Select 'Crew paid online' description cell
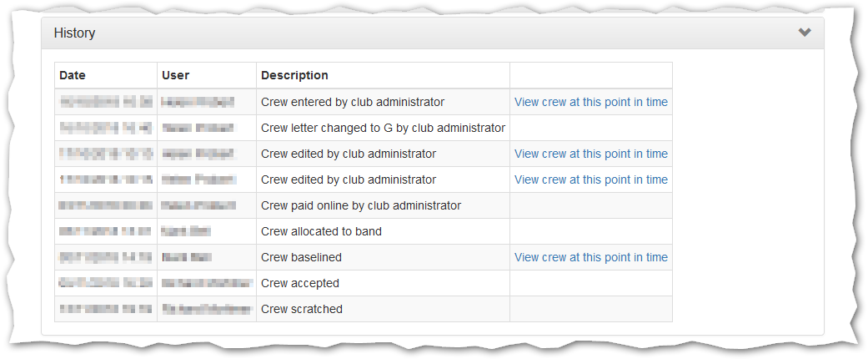The width and height of the screenshot is (868, 359). (x=361, y=206)
